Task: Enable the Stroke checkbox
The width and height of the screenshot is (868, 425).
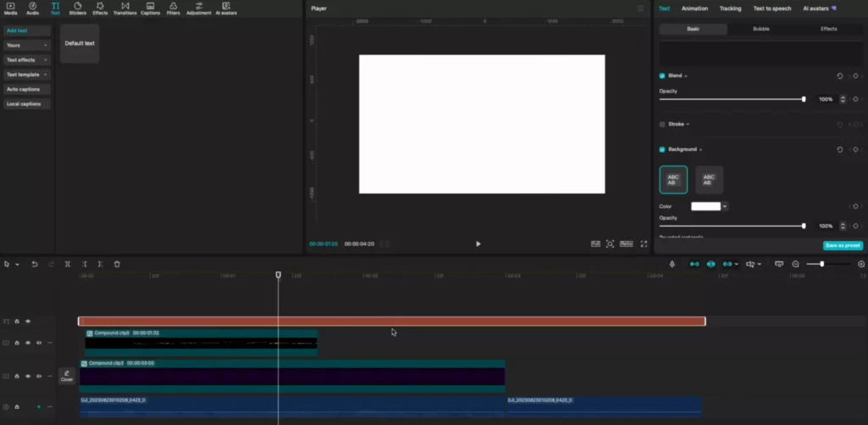Action: 663,124
